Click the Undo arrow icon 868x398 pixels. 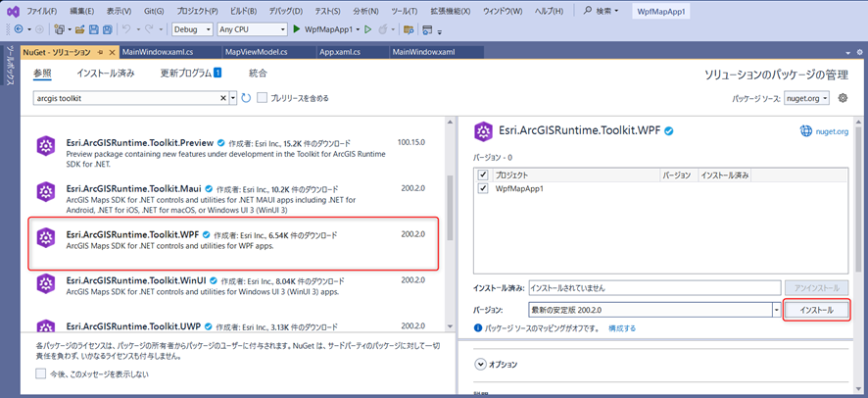[126, 29]
